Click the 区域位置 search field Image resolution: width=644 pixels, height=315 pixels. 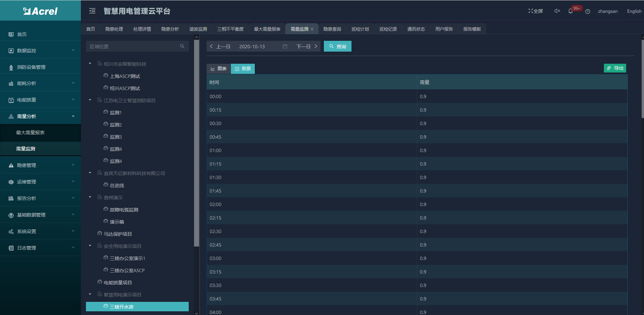pos(137,46)
